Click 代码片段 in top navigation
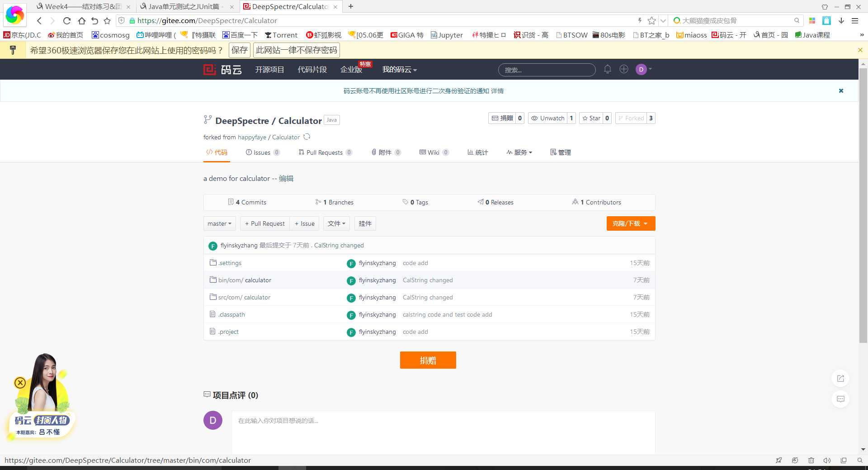 point(312,70)
